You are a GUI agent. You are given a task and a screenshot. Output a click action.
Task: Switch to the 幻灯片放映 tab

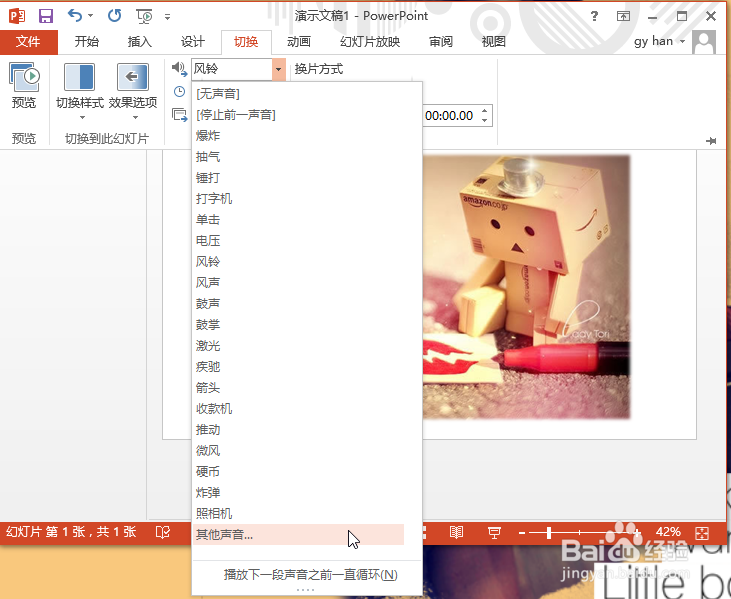(370, 42)
